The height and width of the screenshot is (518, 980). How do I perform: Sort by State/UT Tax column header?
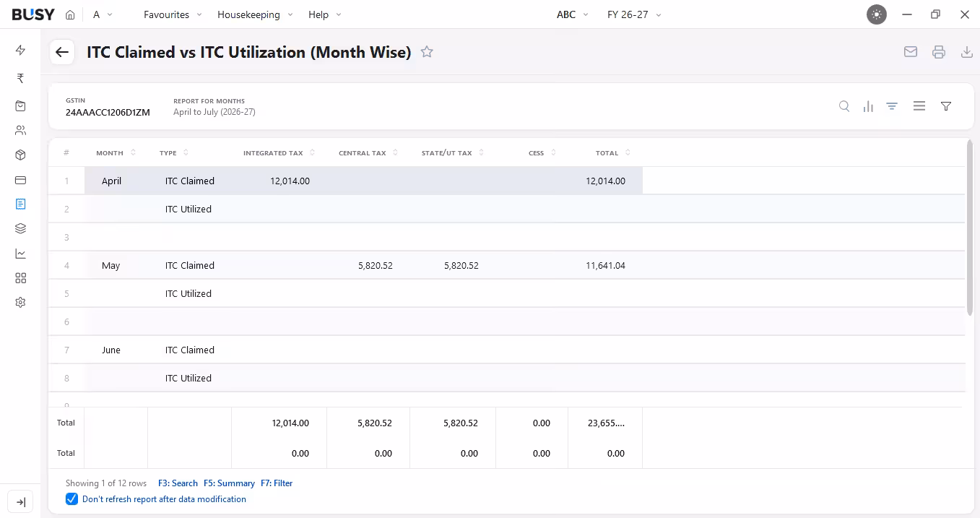coord(453,152)
